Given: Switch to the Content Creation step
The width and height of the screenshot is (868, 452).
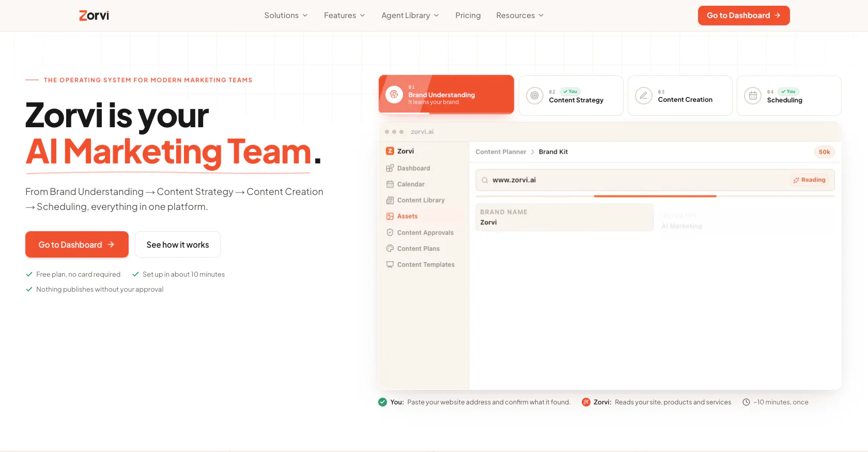Looking at the screenshot, I should (x=680, y=96).
